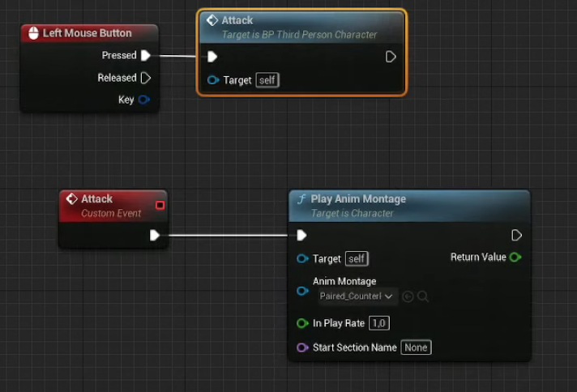Click the Released execution pin
Screen dimensions: 577x392
[146, 78]
